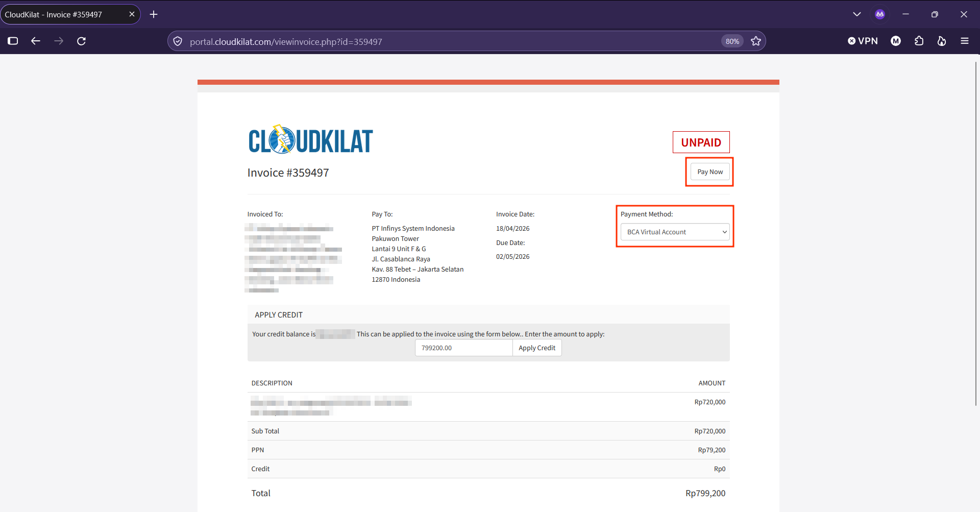The width and height of the screenshot is (980, 512).
Task: Click the CloudKilat logo
Action: click(310, 139)
